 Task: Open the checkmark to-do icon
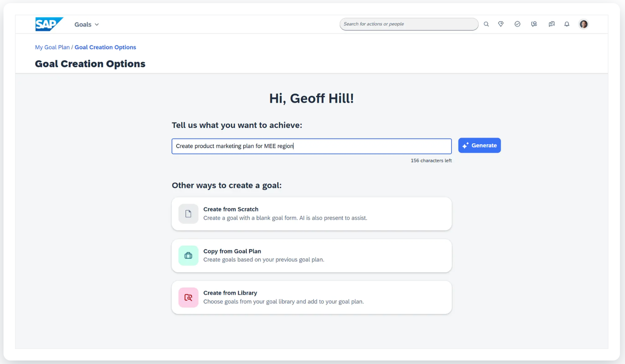click(x=517, y=24)
